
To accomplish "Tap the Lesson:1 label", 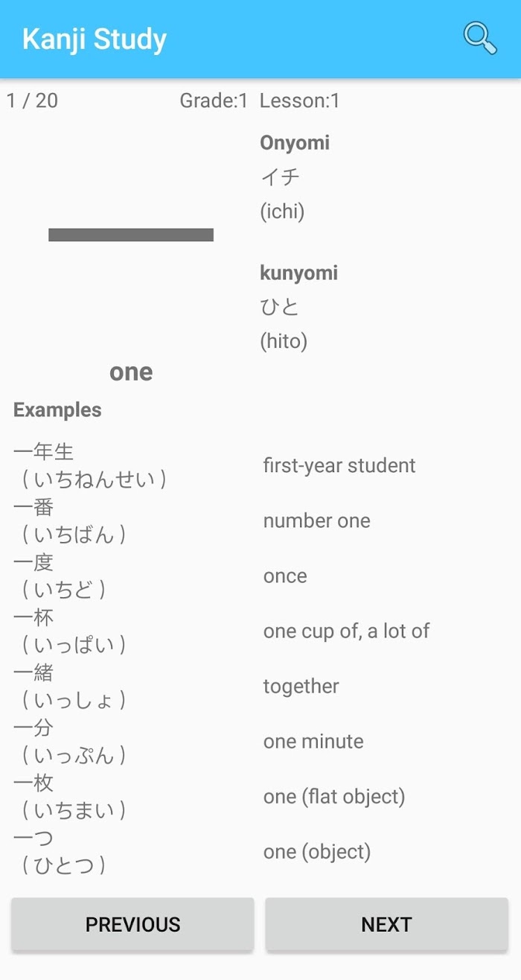I will coord(300,101).
